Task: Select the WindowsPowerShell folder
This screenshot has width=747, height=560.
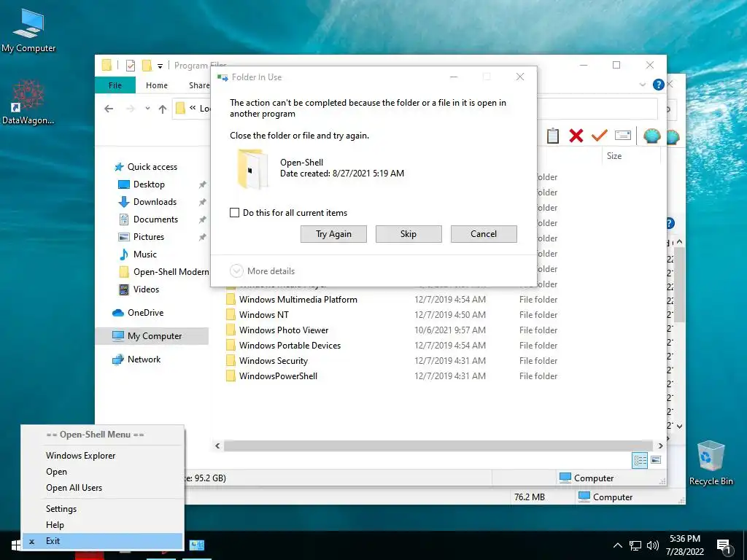Action: coord(278,376)
